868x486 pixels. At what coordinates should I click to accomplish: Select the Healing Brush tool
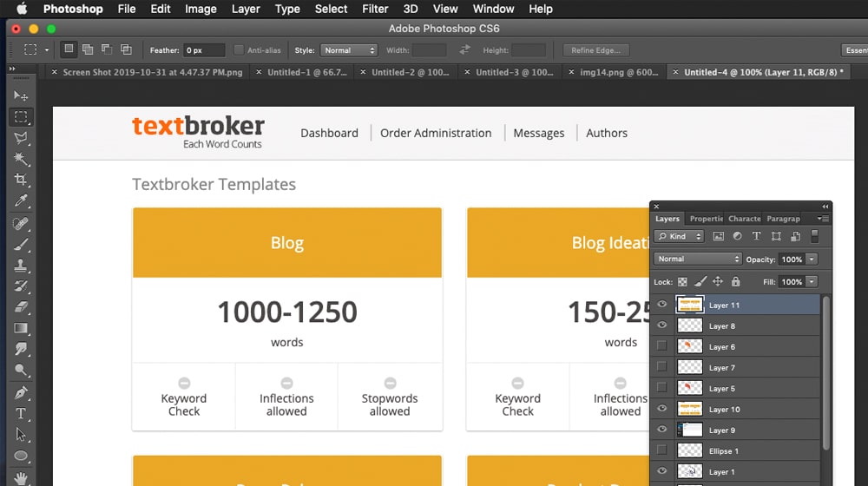[x=21, y=224]
